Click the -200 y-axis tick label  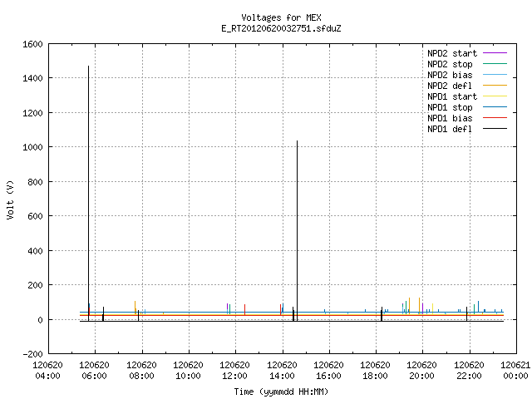point(32,354)
